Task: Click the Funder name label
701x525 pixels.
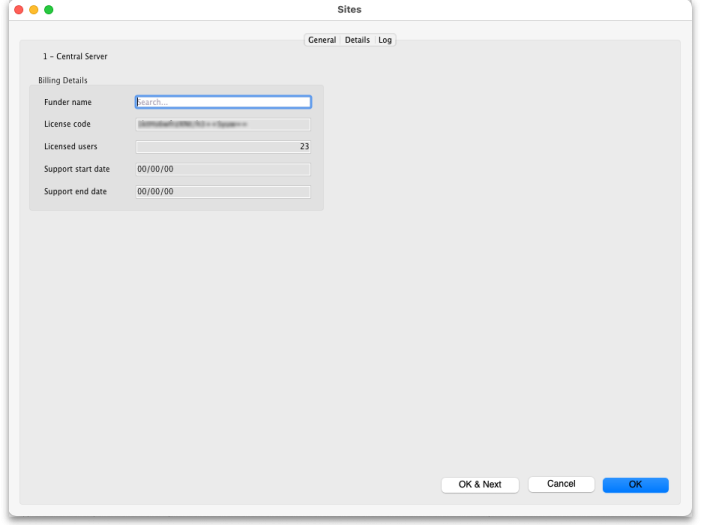Action: pos(68,102)
